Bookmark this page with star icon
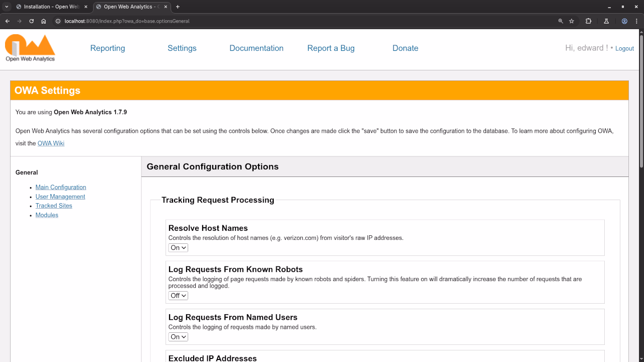Viewport: 644px width, 362px height. [572, 21]
